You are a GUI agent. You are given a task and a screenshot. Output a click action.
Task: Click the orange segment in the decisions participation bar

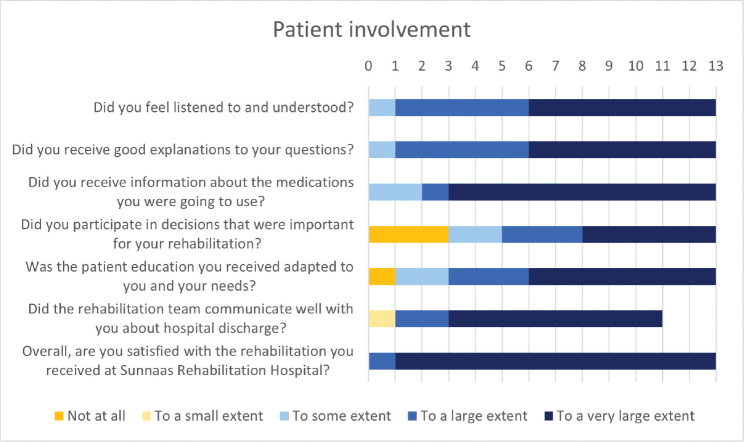click(x=408, y=235)
